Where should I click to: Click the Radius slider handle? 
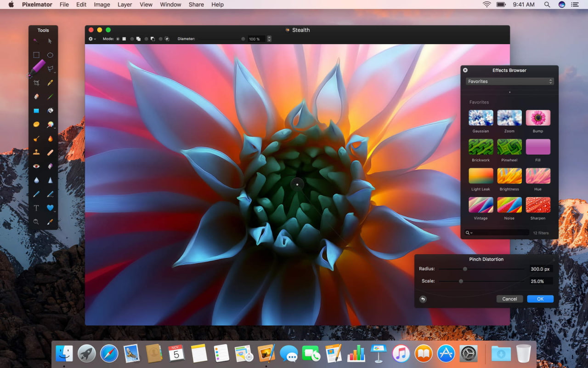[465, 269]
